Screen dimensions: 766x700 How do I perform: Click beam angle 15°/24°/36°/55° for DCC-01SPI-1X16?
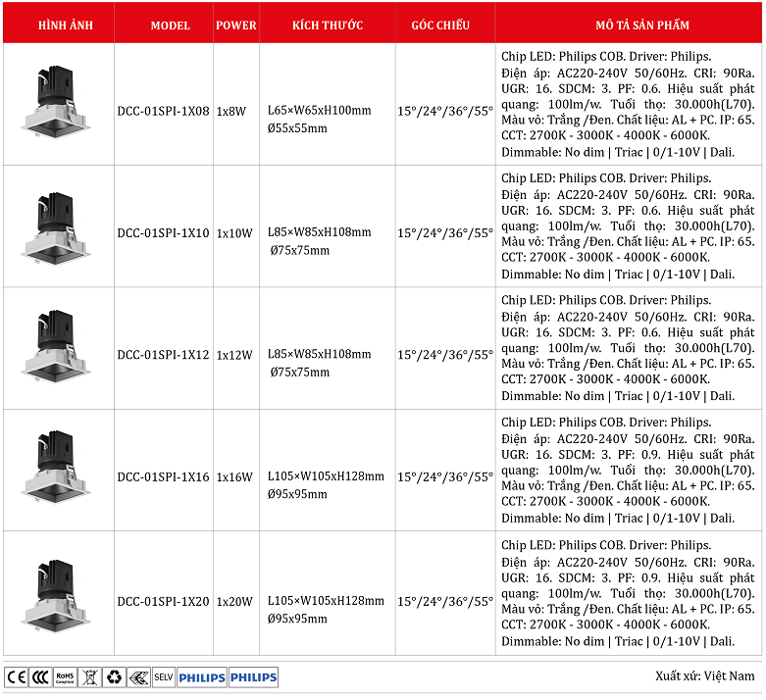[445, 476]
